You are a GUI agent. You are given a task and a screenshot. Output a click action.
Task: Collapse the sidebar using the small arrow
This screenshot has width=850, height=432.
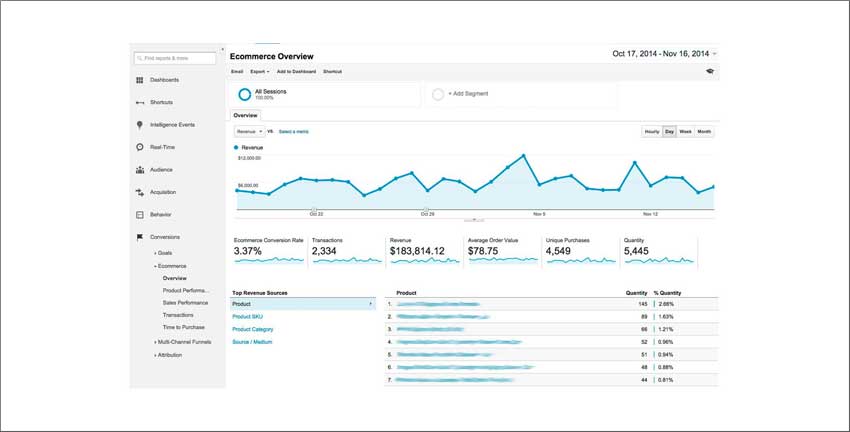coord(222,49)
